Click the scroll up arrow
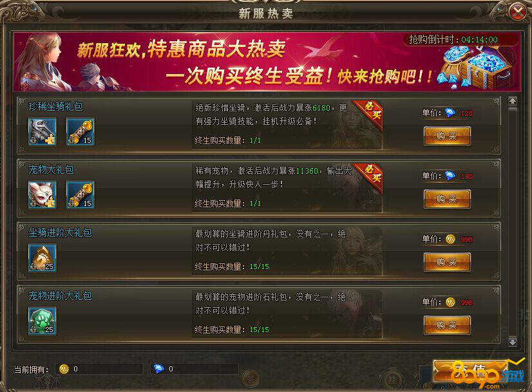532x392 pixels. coord(513,100)
